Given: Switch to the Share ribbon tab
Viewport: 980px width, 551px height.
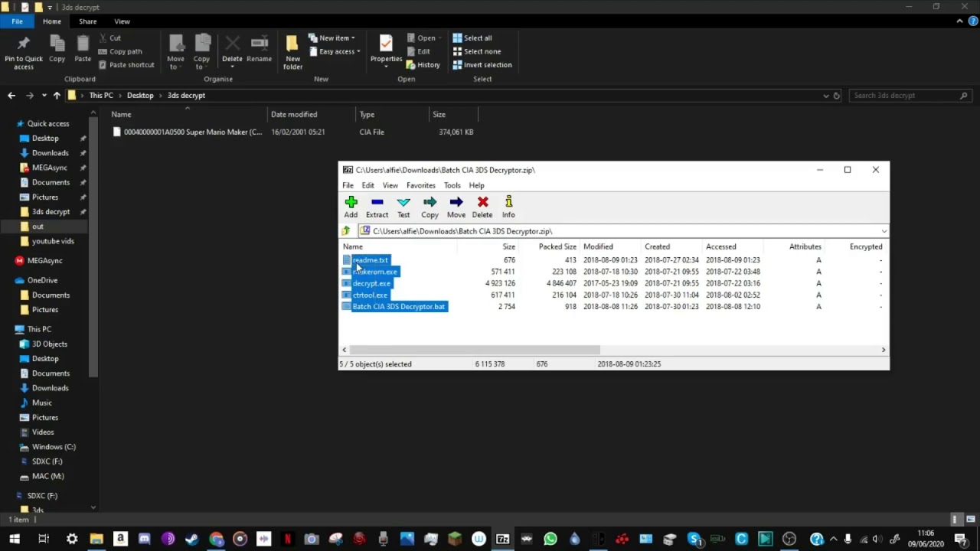Looking at the screenshot, I should [88, 21].
